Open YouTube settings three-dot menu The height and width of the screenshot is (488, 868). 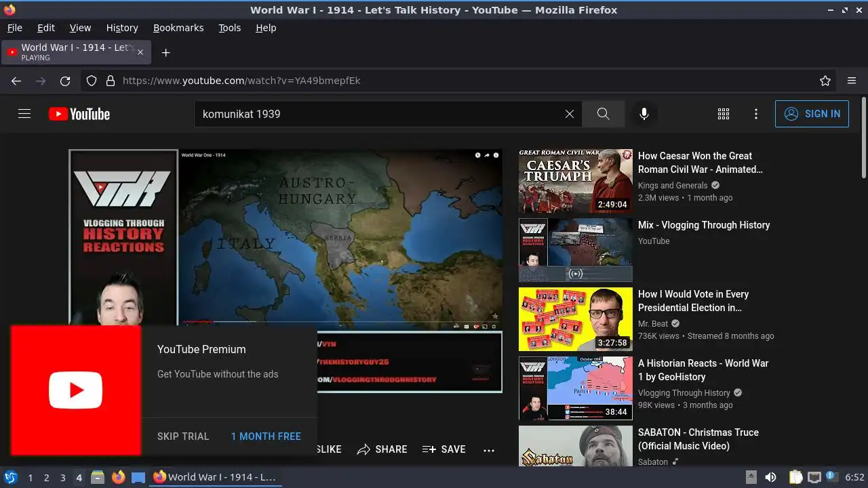(x=756, y=114)
